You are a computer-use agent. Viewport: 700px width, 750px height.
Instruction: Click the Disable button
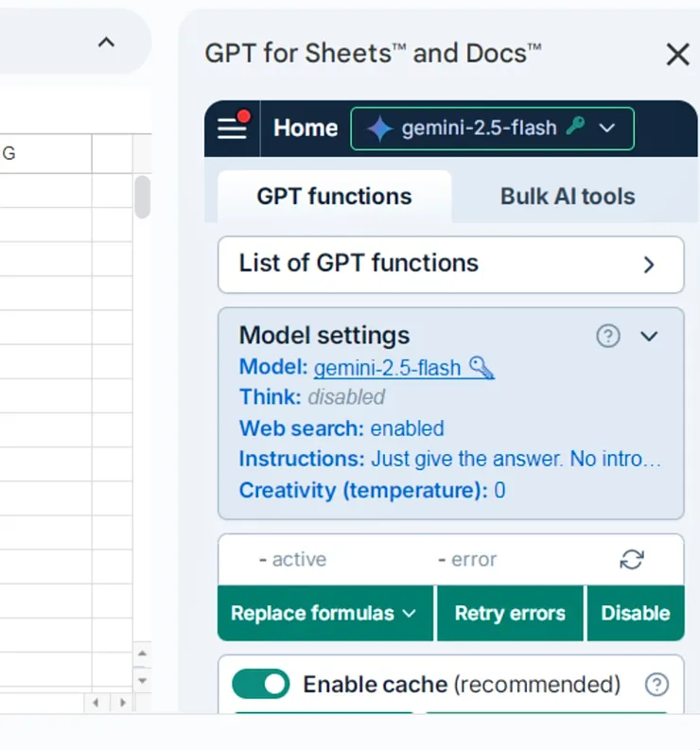point(636,613)
